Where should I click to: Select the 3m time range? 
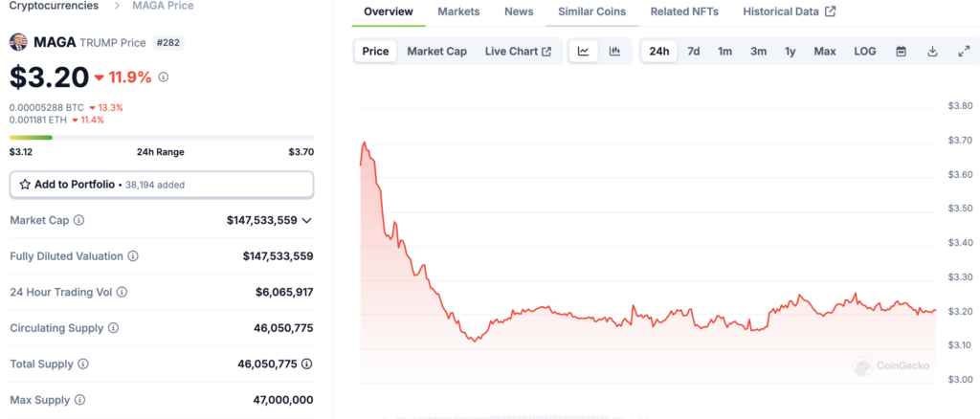coord(759,52)
